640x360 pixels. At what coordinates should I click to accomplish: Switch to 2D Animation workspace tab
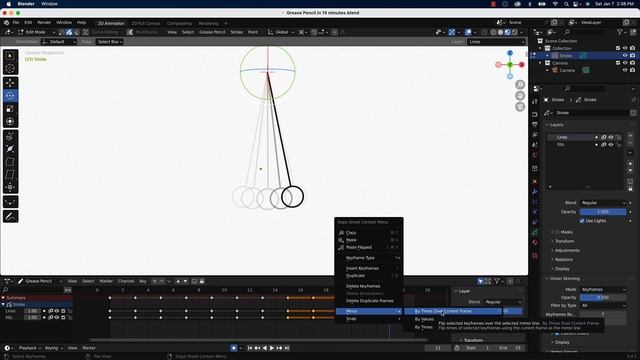tap(111, 23)
